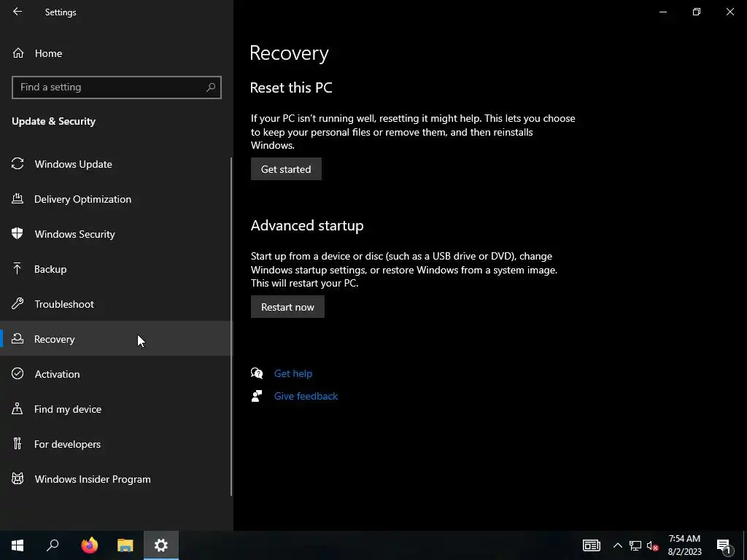This screenshot has height=560, width=747.
Task: Close the Settings window
Action: coord(729,12)
